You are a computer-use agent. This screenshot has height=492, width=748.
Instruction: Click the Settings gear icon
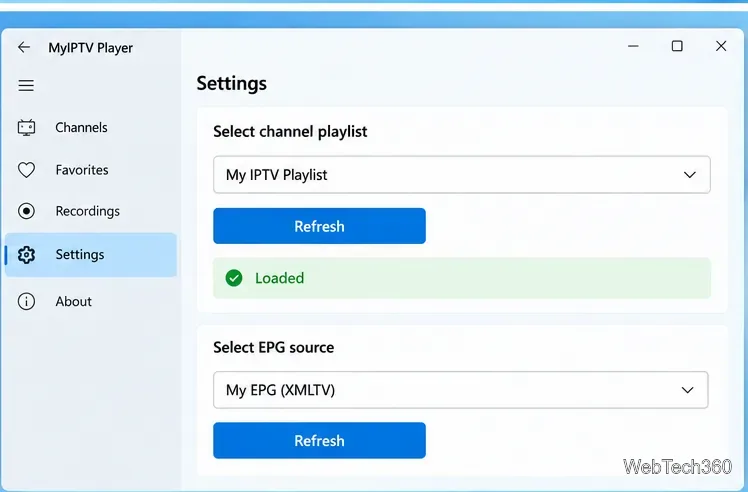[x=26, y=255]
